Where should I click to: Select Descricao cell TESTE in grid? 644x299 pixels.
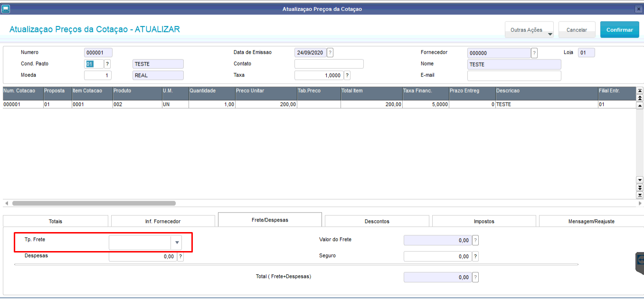(546, 104)
